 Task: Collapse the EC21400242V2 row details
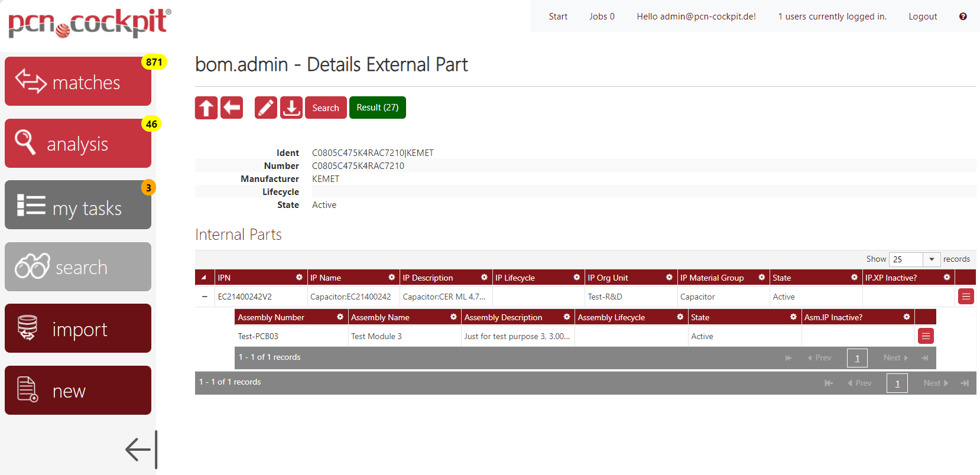pos(205,297)
